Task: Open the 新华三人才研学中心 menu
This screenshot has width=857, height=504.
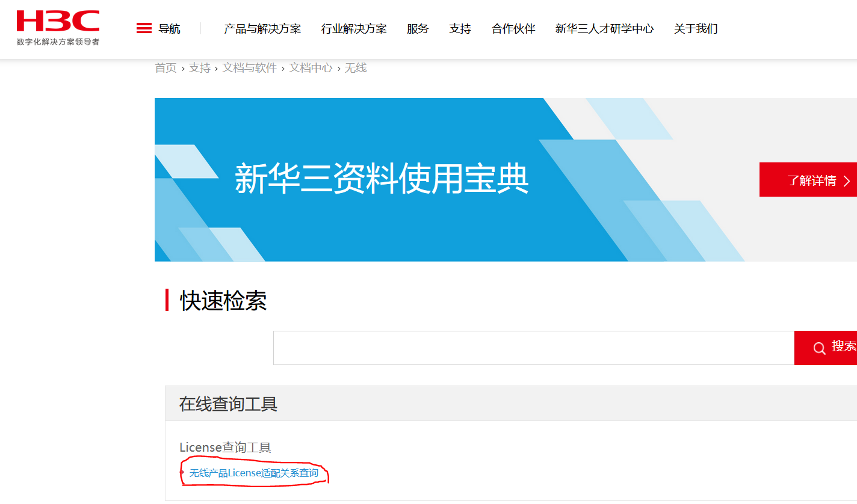Action: [x=604, y=28]
